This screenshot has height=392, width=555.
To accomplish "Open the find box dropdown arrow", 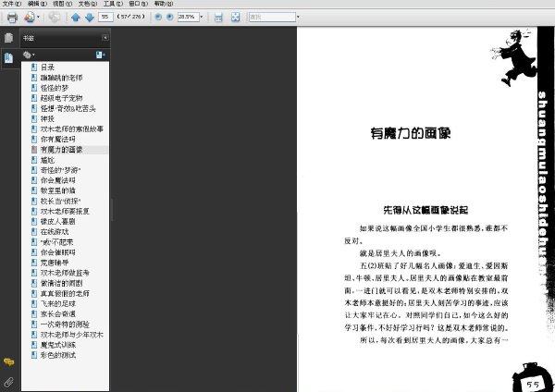I will pos(298,17).
